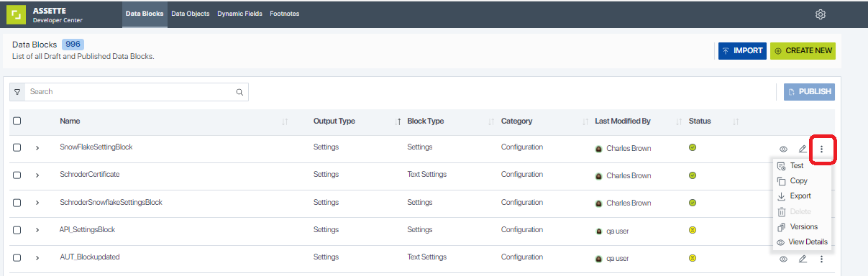Screen dimensions: 868x276
Task: Toggle the select-all header checkbox
Action: pyautogui.click(x=17, y=121)
